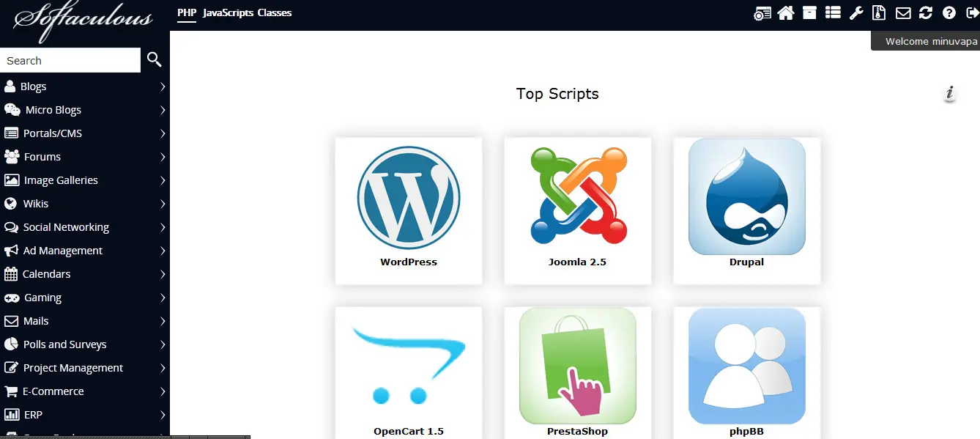Viewport: 980px width, 439px height.
Task: Click the Forums category label
Action: [42, 157]
